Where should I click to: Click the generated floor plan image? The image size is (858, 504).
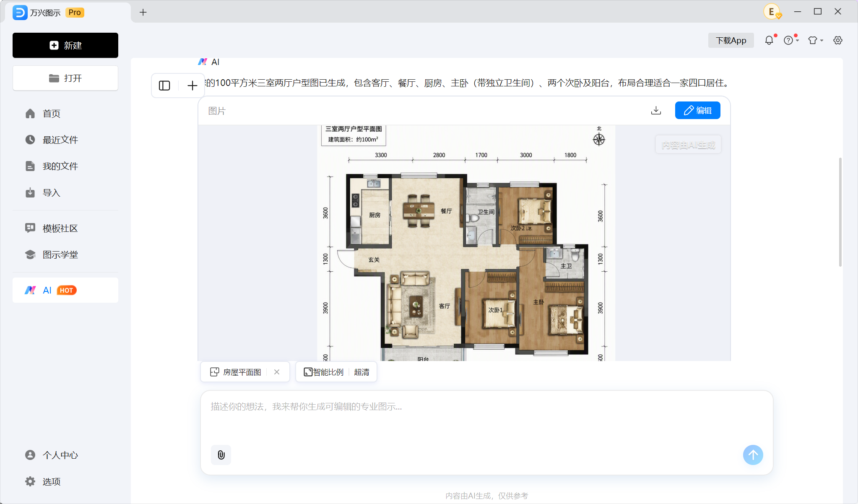[466, 243]
